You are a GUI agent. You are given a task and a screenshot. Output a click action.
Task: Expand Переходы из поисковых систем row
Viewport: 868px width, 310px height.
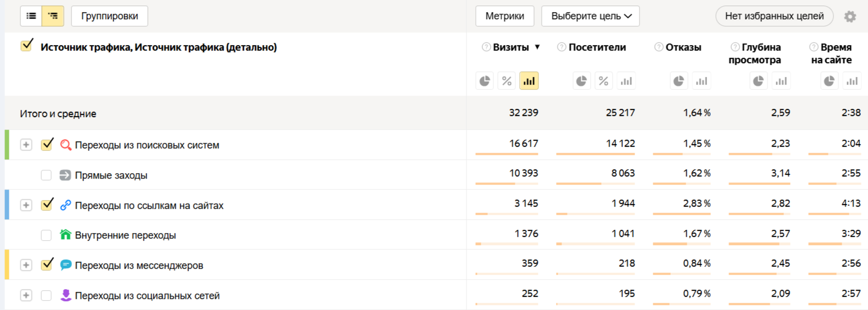click(26, 145)
